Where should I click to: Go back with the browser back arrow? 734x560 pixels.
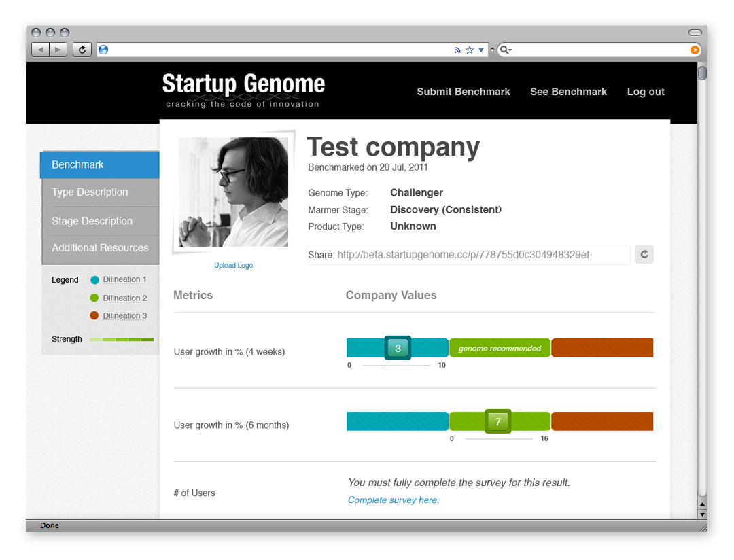(x=40, y=50)
